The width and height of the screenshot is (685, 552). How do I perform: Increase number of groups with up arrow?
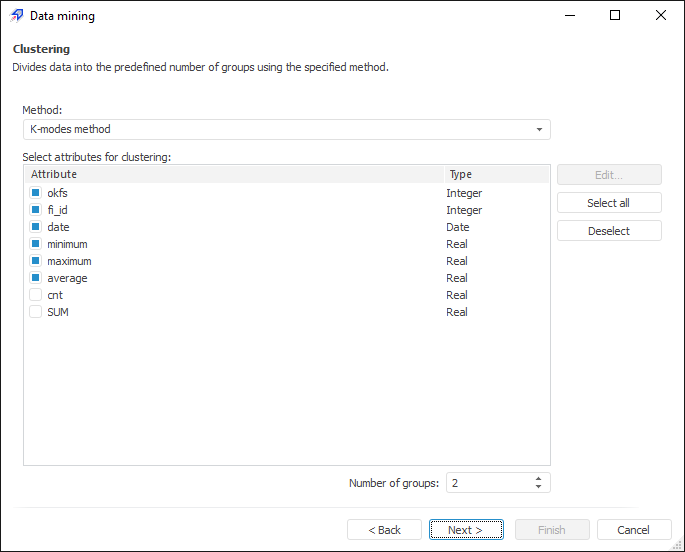pyautogui.click(x=539, y=478)
